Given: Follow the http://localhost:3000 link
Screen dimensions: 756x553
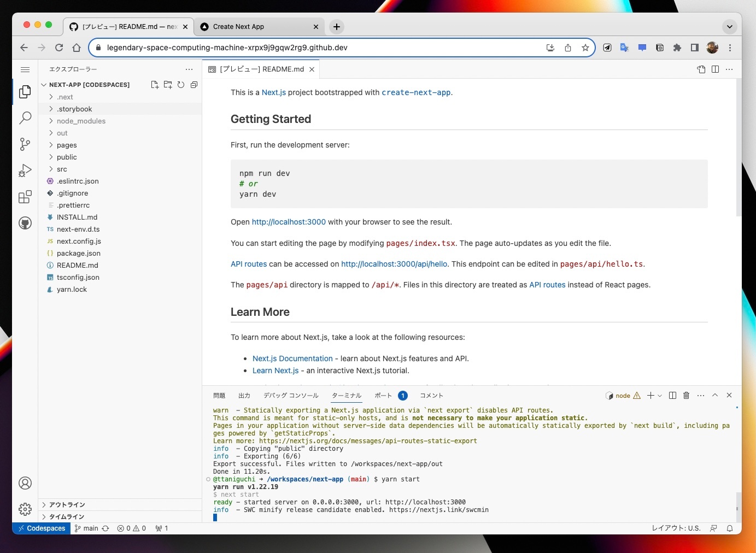Looking at the screenshot, I should point(289,222).
